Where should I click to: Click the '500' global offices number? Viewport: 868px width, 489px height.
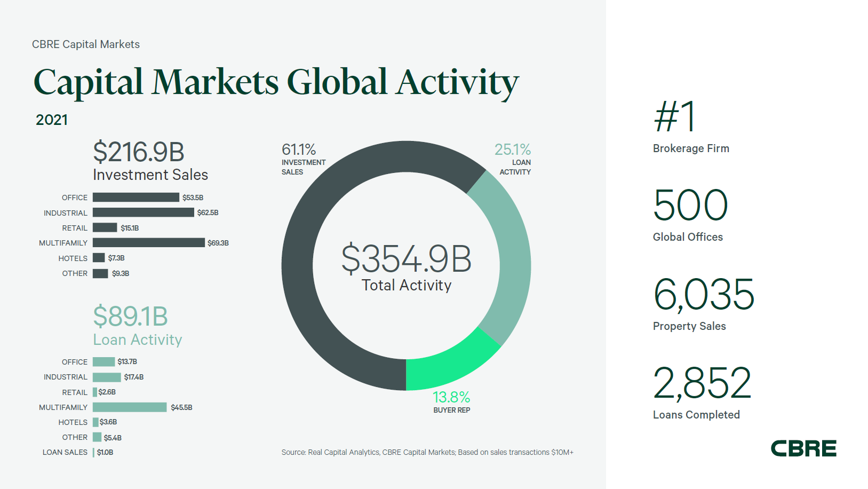691,205
